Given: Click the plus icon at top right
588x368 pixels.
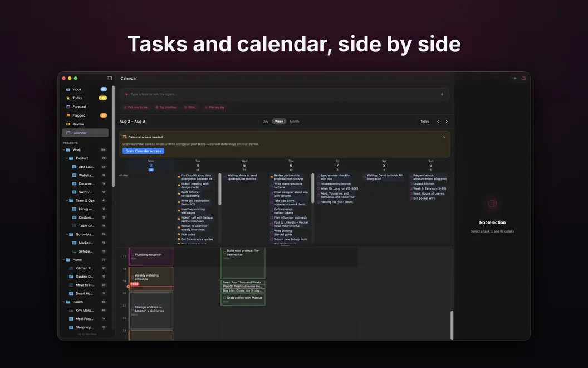Looking at the screenshot, I should pos(515,78).
